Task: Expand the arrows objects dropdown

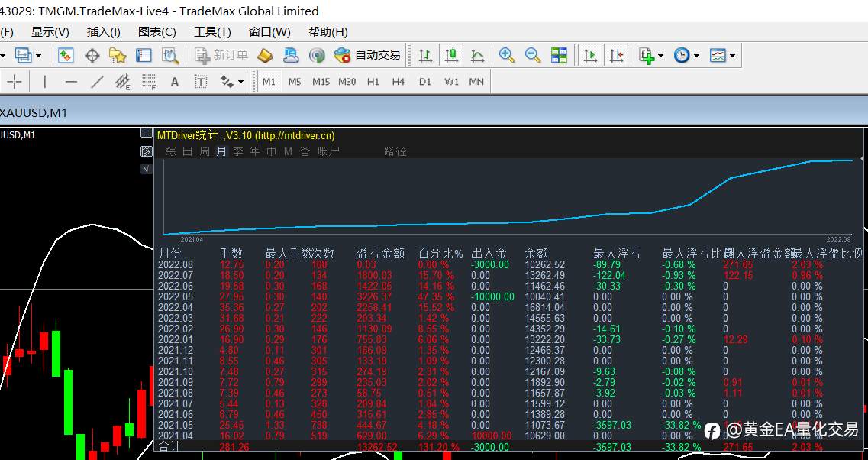Action: coord(240,82)
